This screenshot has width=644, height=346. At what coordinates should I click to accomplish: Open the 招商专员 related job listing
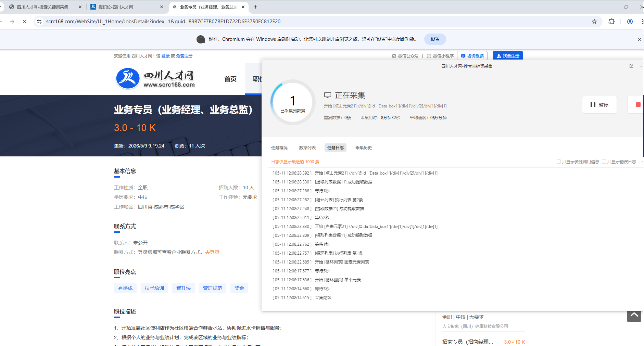tap(468, 342)
